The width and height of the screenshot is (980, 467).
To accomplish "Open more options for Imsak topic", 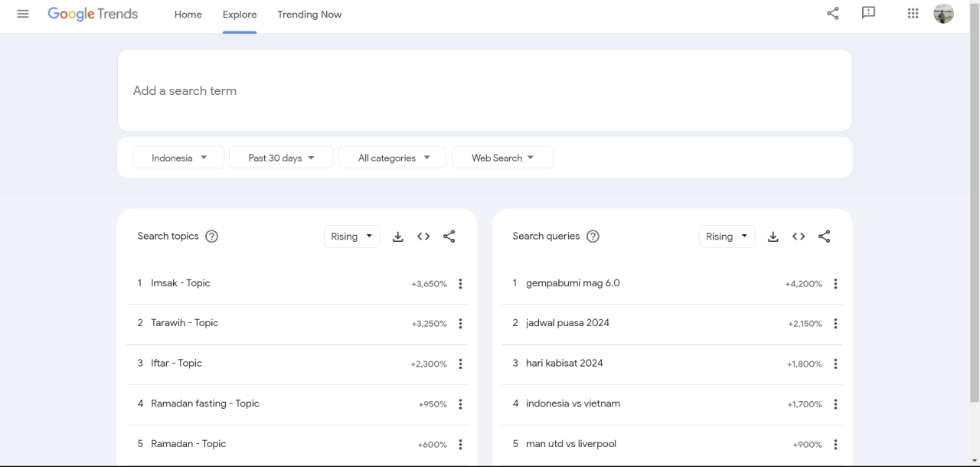I will [460, 284].
